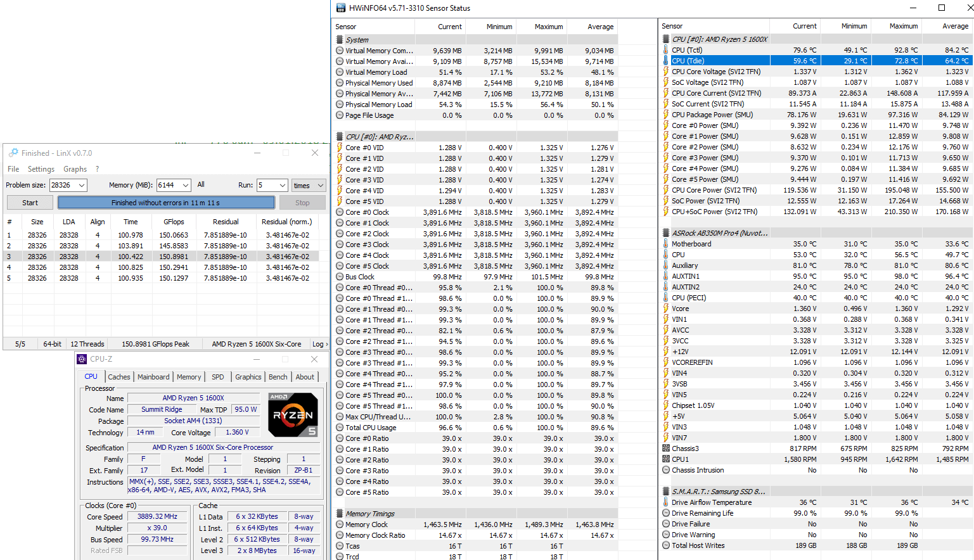Click the icon beside Total CPU Usage
Image resolution: width=974 pixels, height=560 pixels.
(x=340, y=428)
